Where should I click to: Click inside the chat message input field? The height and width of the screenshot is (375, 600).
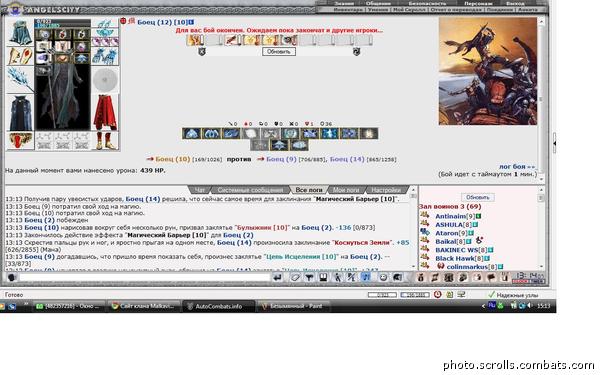tap(145, 277)
